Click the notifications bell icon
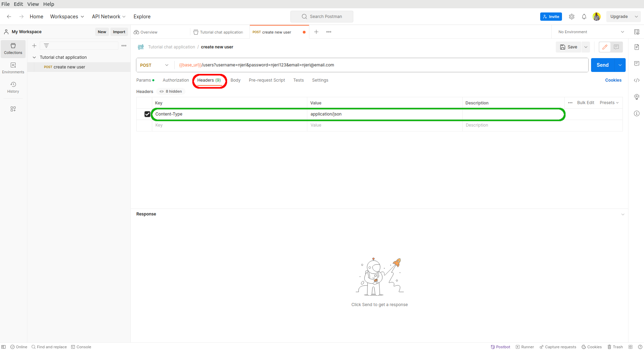 (x=584, y=17)
